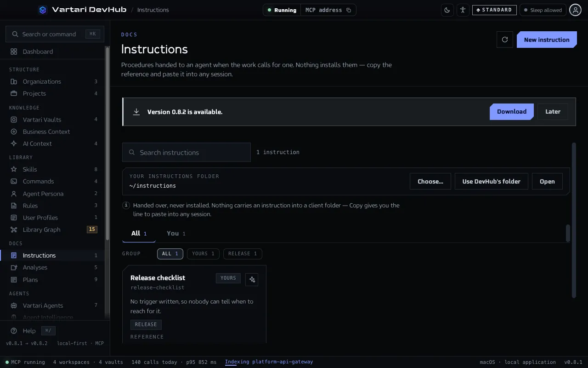Filter group by YOURS chip
The image size is (588, 368).
tap(203, 254)
